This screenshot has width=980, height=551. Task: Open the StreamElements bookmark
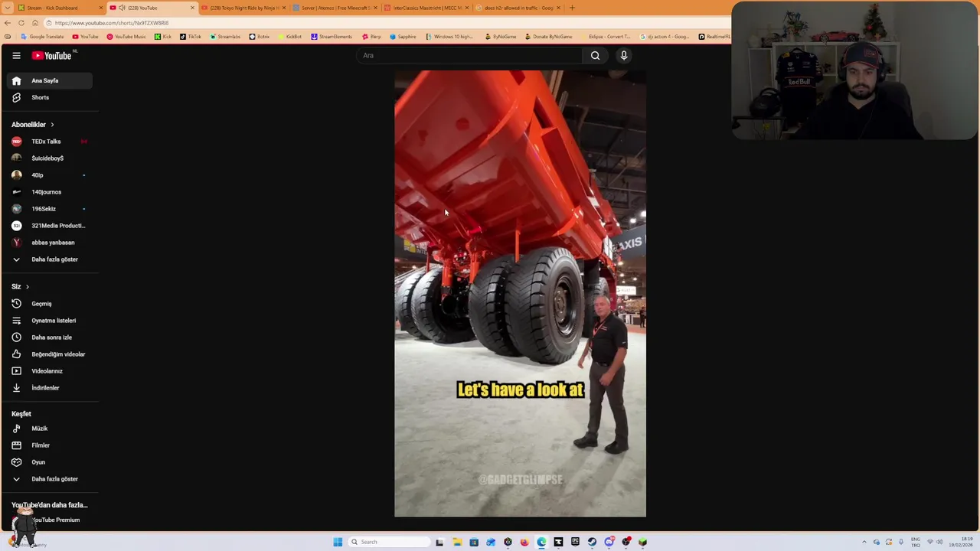[332, 37]
